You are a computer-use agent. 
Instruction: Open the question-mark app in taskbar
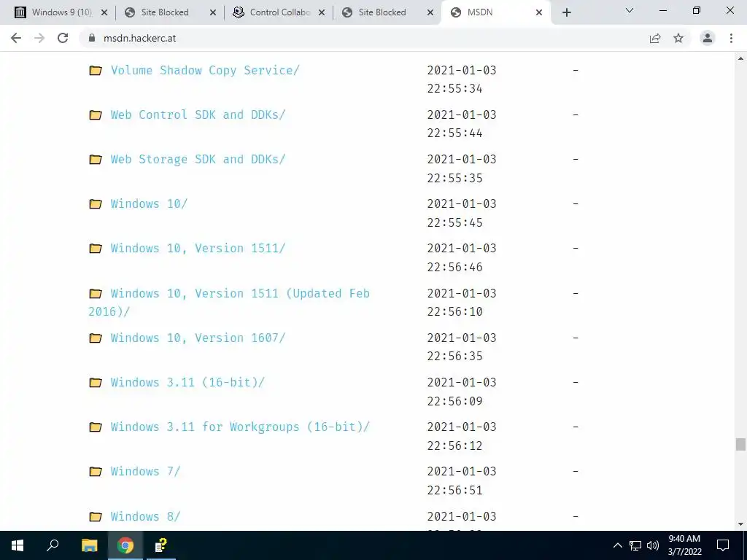(x=161, y=545)
